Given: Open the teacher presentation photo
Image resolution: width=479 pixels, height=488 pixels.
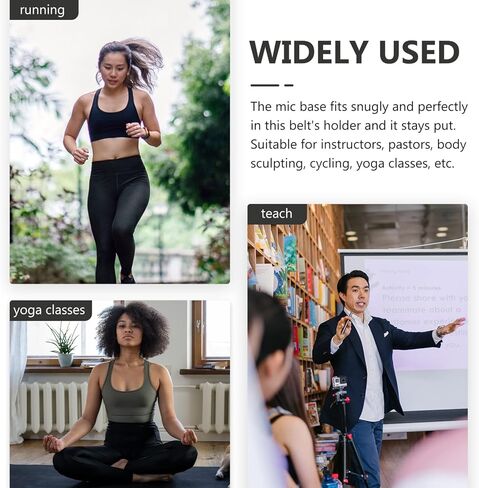Looking at the screenshot, I should [358, 346].
